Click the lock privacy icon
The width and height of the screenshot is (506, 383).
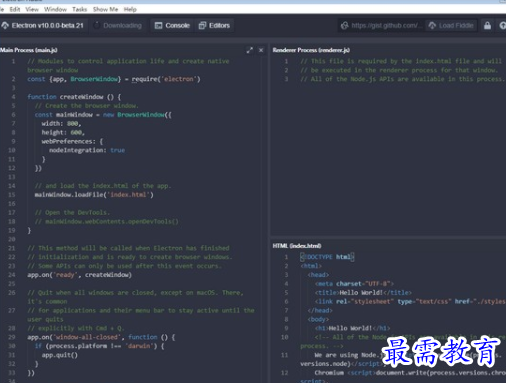[487, 25]
